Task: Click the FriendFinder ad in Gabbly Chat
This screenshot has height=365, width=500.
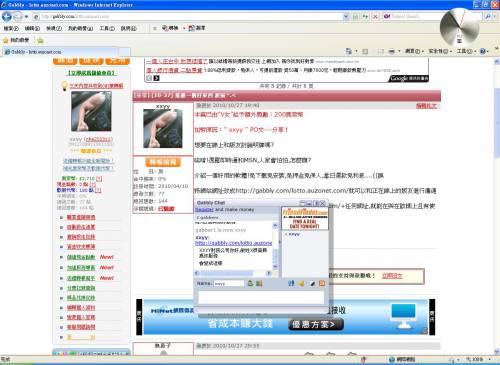Action: click(x=305, y=218)
